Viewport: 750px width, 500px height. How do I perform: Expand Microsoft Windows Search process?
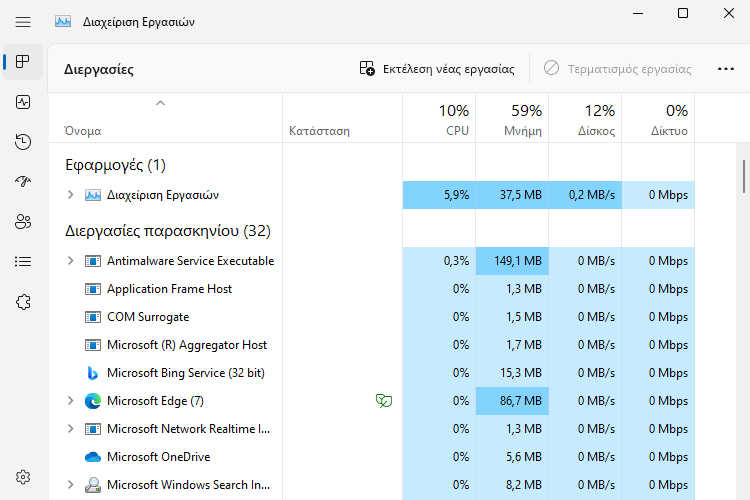[70, 485]
